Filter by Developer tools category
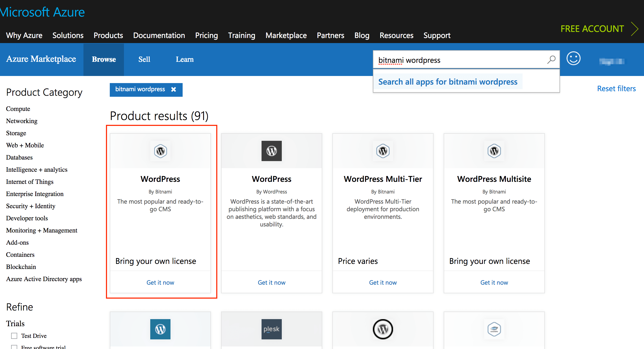644x349 pixels. (27, 218)
